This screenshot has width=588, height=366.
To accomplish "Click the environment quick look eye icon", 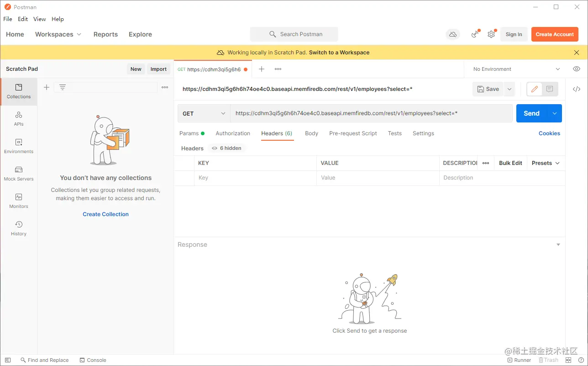I will pos(577,69).
